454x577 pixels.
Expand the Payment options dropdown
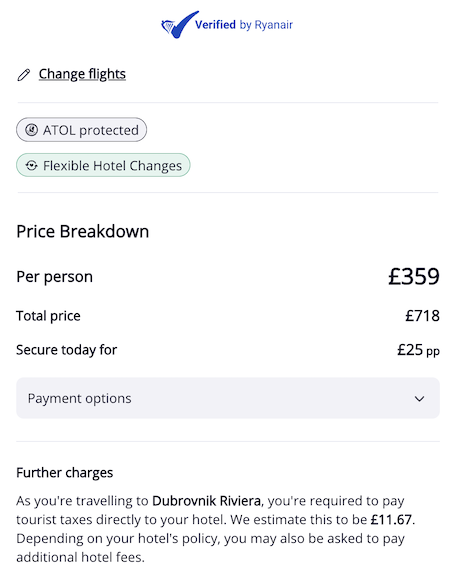tap(228, 398)
